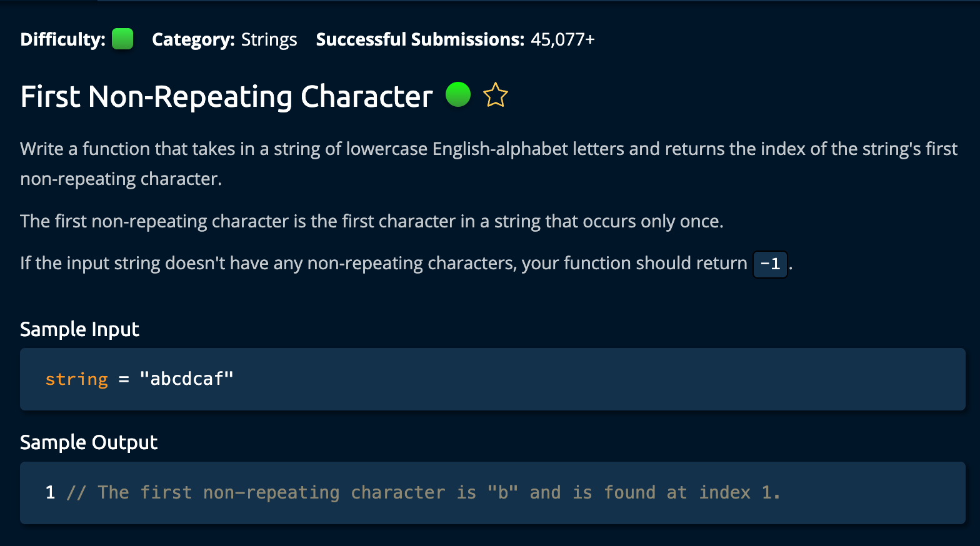
Task: Click the Difficulty label text
Action: 62,39
